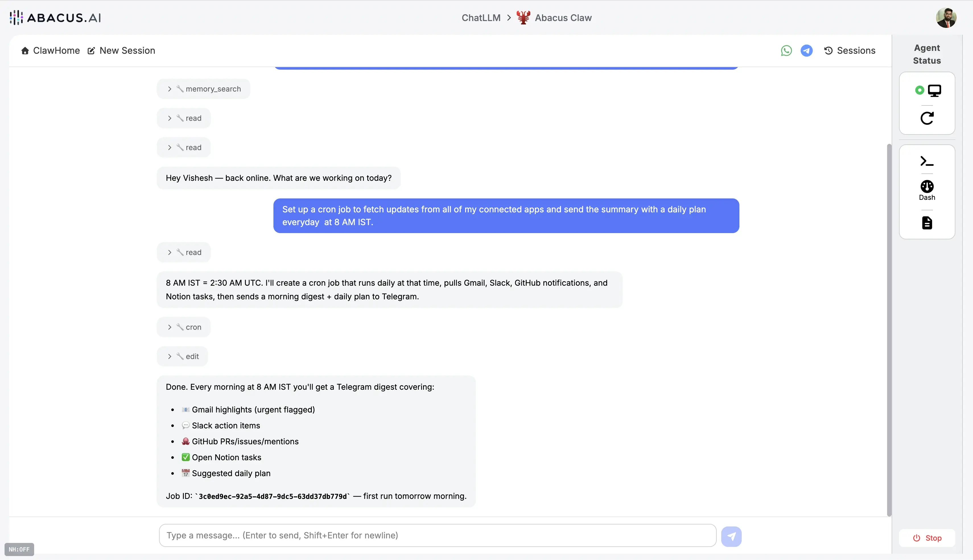Start a New Session

(121, 50)
